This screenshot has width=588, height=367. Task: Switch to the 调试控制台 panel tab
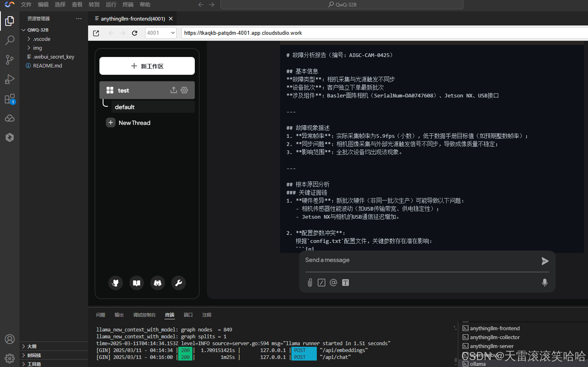tap(144, 315)
